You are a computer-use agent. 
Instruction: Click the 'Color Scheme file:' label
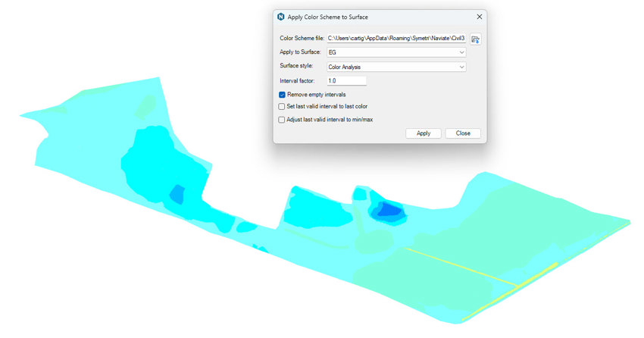pyautogui.click(x=302, y=38)
